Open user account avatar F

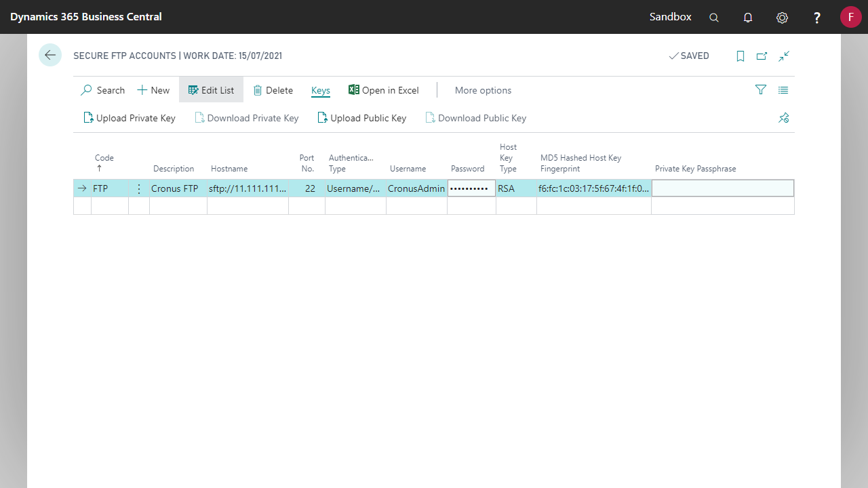(851, 17)
